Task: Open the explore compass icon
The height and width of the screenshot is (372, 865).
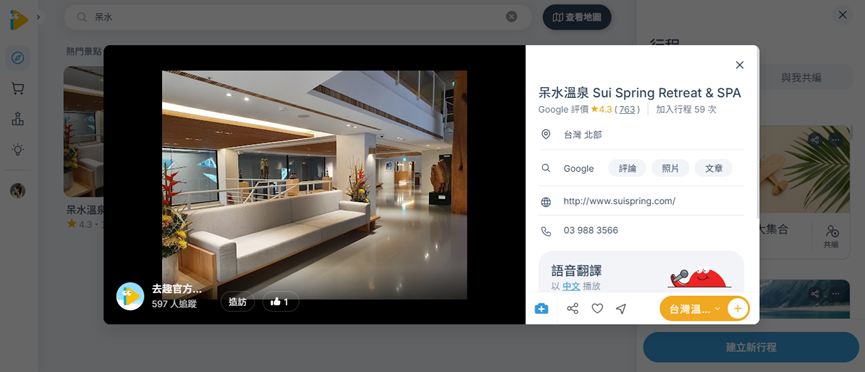Action: coord(18,58)
